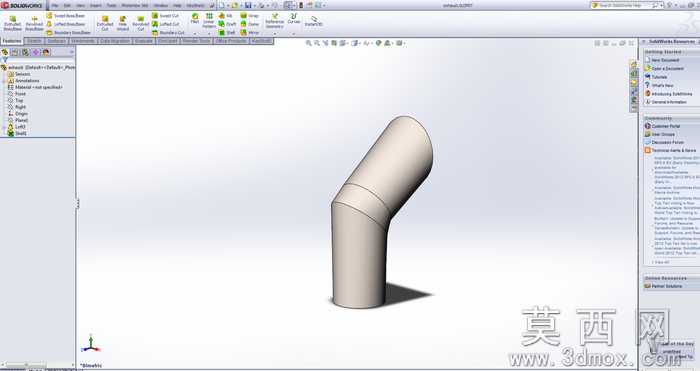Open the Help menu
This screenshot has width=700, height=371.
click(x=177, y=5)
